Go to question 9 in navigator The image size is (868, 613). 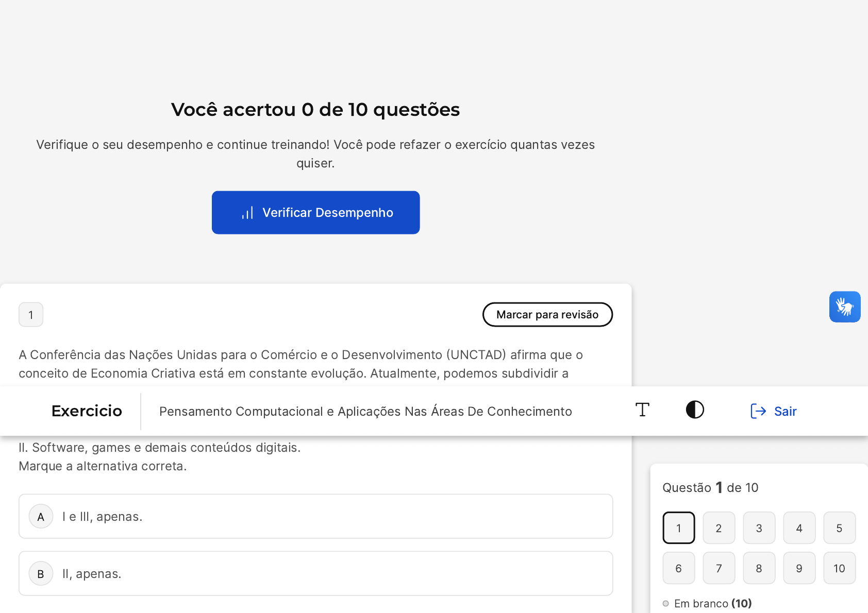pos(799,568)
